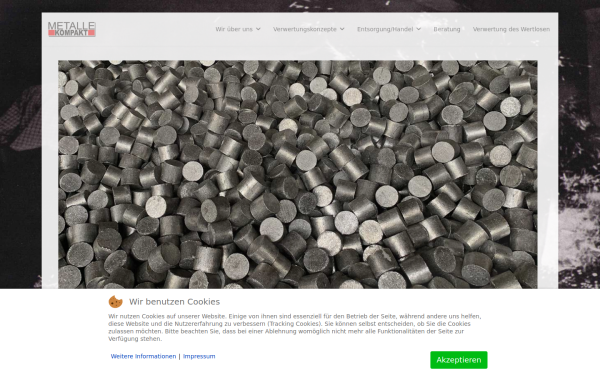Open the Impressum link
The image size is (600, 375).
point(199,356)
